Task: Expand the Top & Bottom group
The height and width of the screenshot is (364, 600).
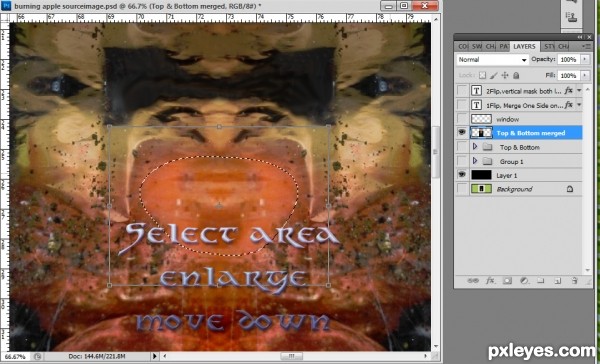Action: pos(475,147)
